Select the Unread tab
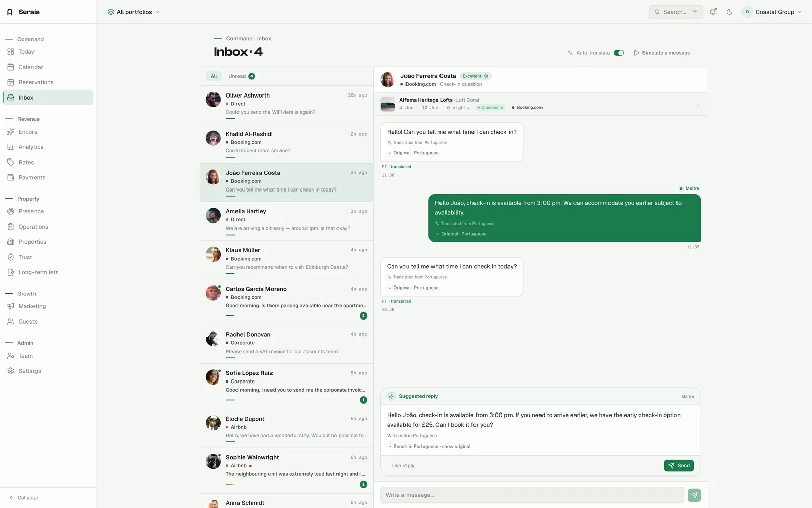The height and width of the screenshot is (508, 812). pos(242,76)
